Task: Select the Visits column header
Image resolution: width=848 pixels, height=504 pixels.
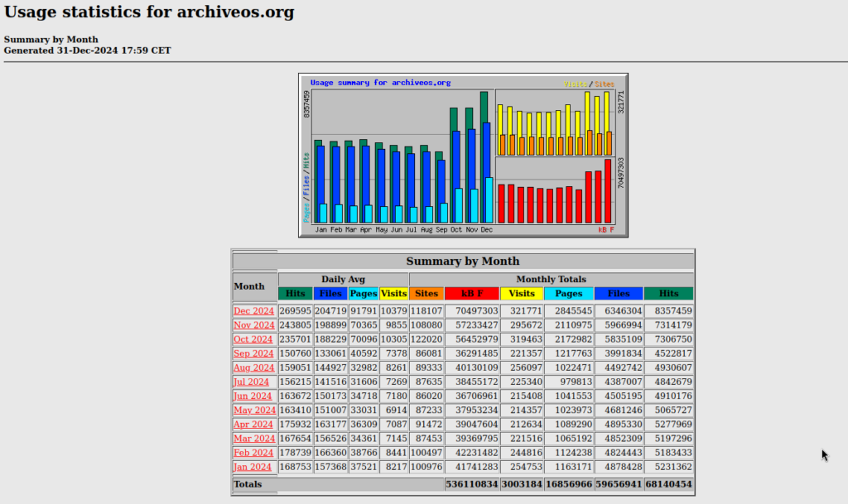Action: (394, 293)
